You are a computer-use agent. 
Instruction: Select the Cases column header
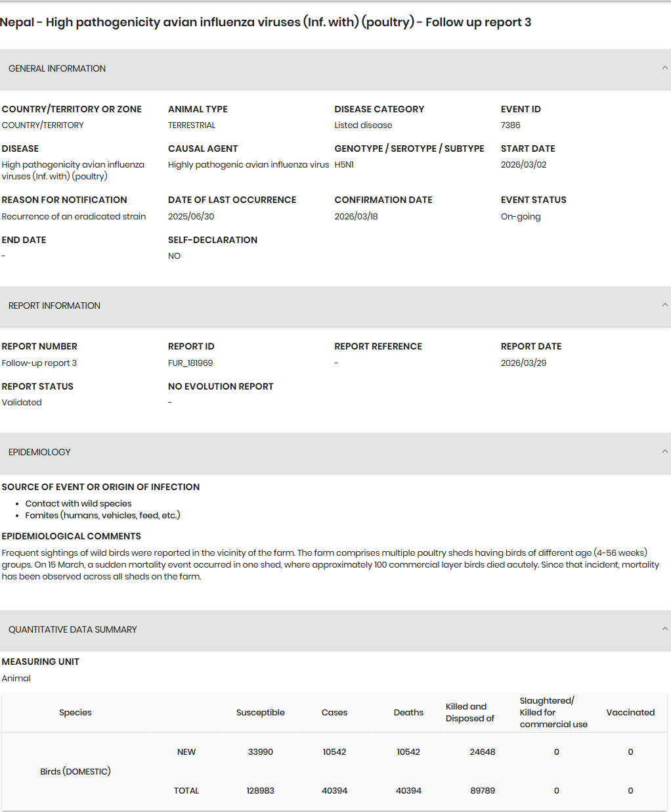point(334,712)
